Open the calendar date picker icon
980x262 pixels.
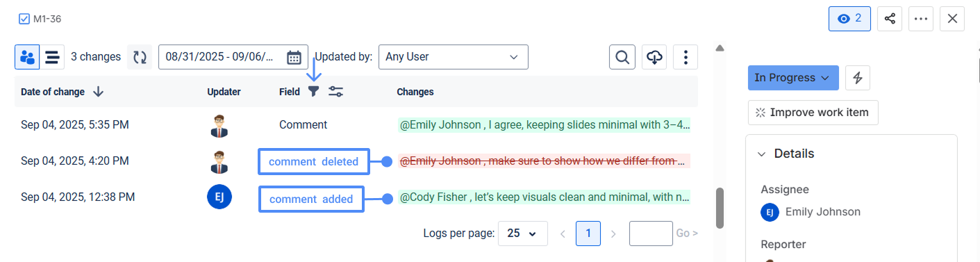click(294, 57)
